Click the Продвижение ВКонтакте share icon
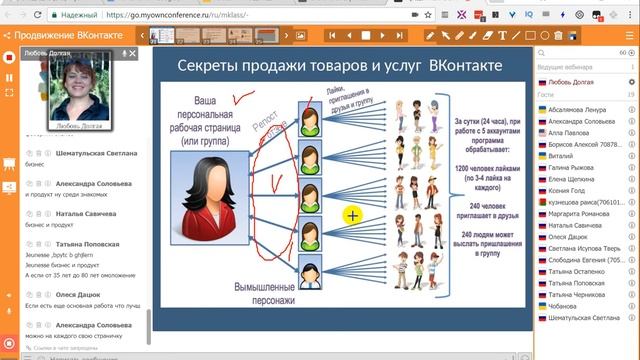The width and height of the screenshot is (640, 360). pos(7,36)
